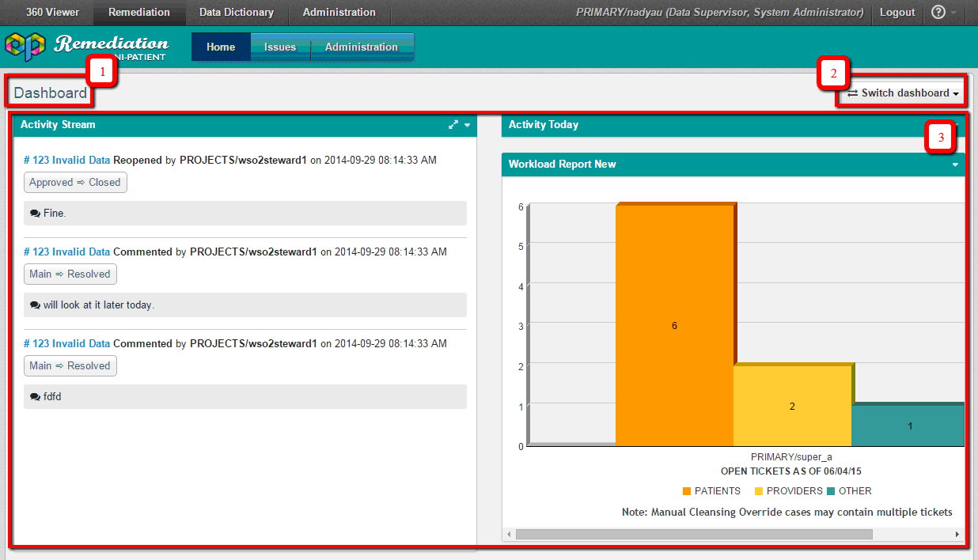Image resolution: width=978 pixels, height=560 pixels.
Task: Click comment bubble icon beside 'fdfd'
Action: coord(35,397)
